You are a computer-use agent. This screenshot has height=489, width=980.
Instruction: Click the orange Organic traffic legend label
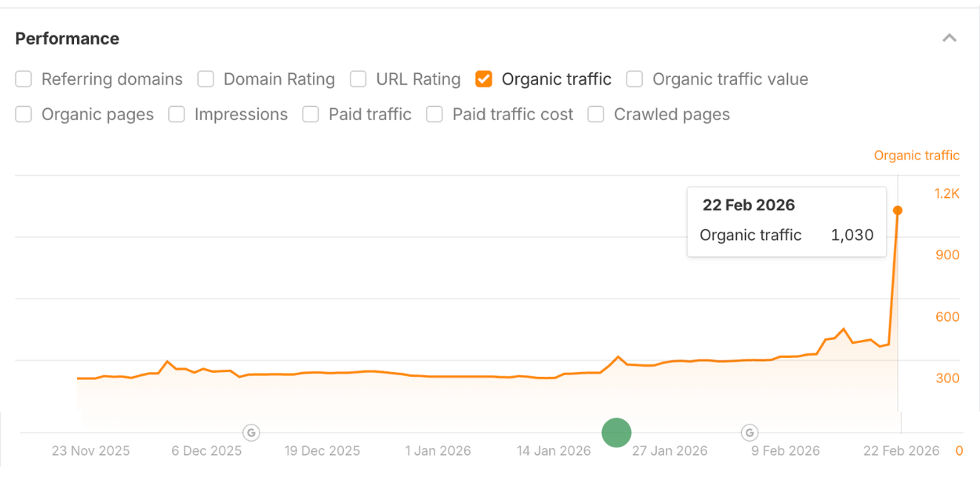point(916,155)
